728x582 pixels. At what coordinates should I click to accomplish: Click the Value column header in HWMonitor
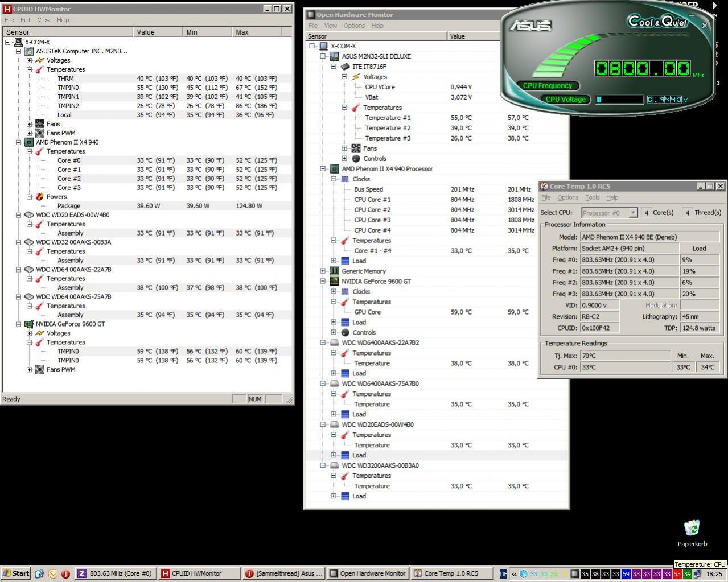click(x=158, y=32)
